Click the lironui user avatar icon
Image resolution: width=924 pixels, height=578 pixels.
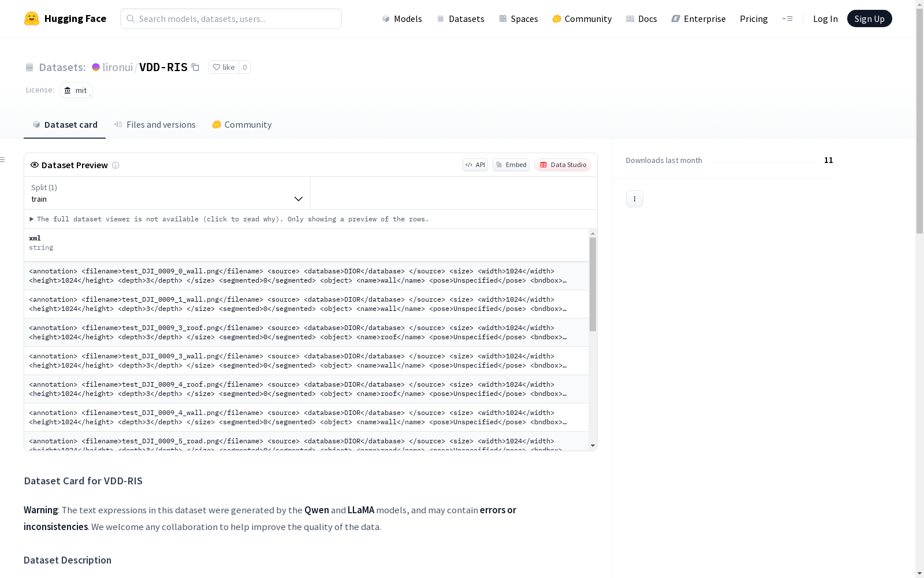[96, 67]
